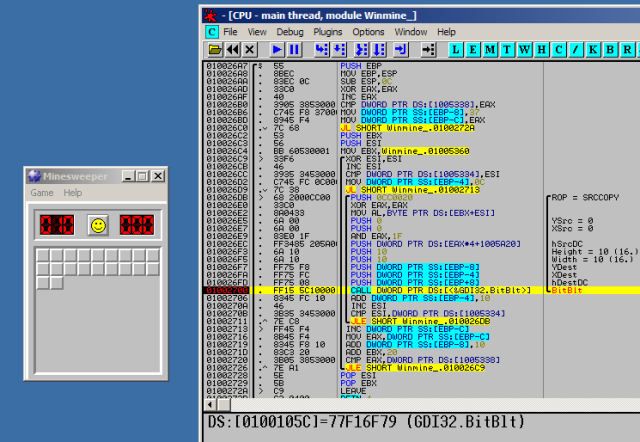This screenshot has height=442, width=640.
Task: Click the Trace over toolbar icon
Action: point(379,50)
